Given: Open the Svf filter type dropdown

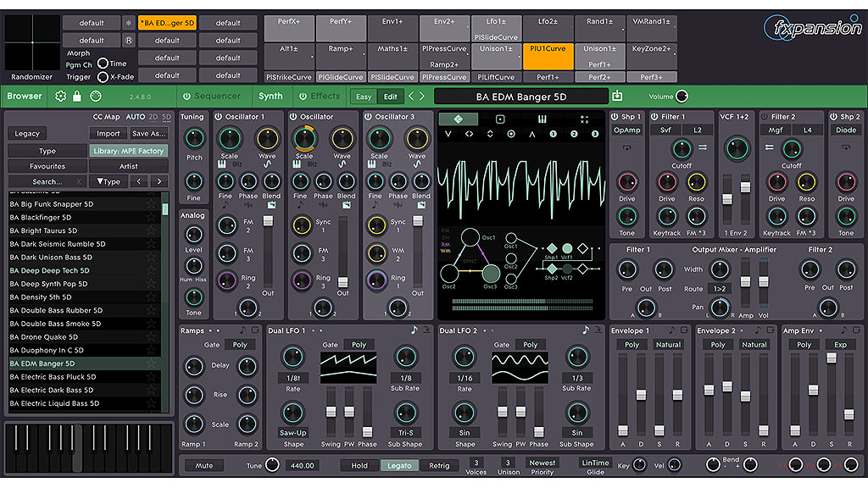Looking at the screenshot, I should [x=667, y=130].
